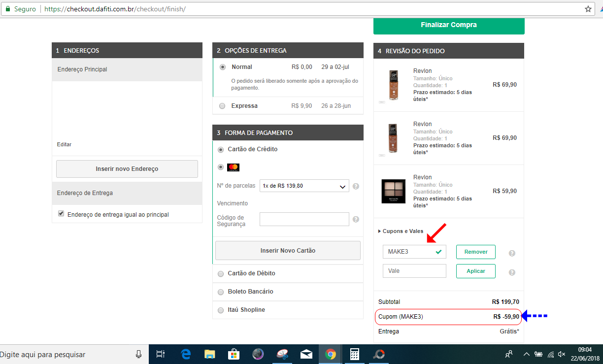Choose Boleto Bancário payment option
Viewport: 603px width, 364px height.
221,292
